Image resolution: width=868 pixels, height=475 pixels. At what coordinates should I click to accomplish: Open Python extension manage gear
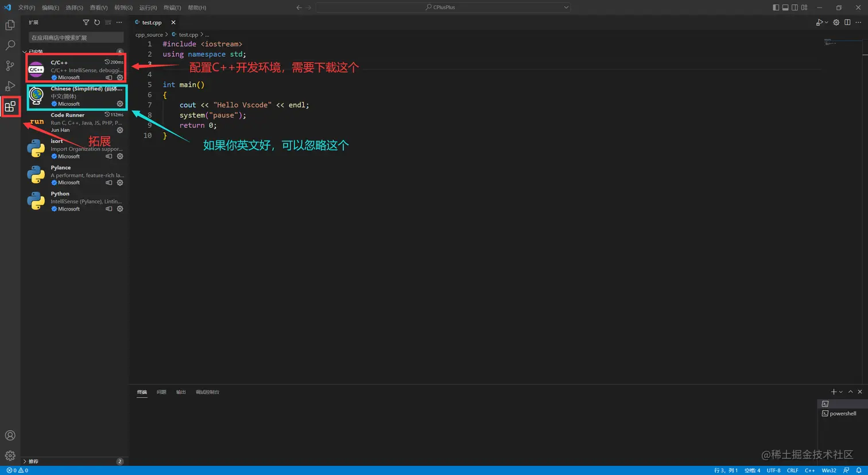point(120,209)
